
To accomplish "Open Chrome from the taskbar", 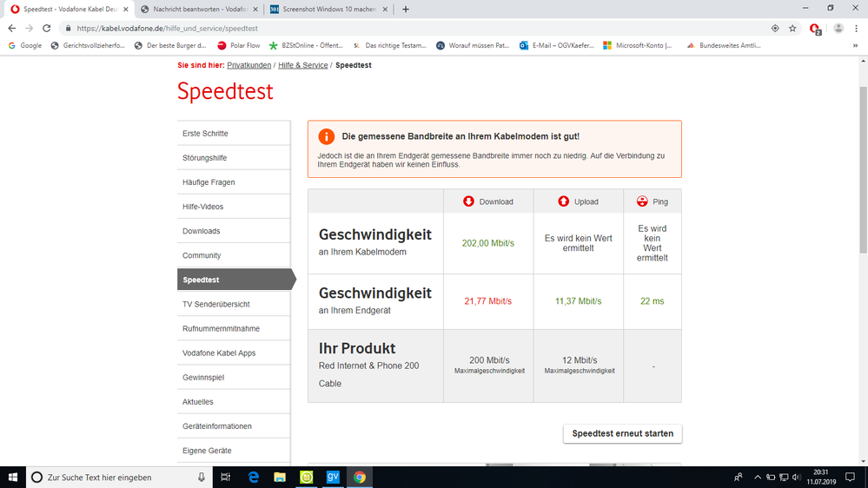I will tap(359, 477).
